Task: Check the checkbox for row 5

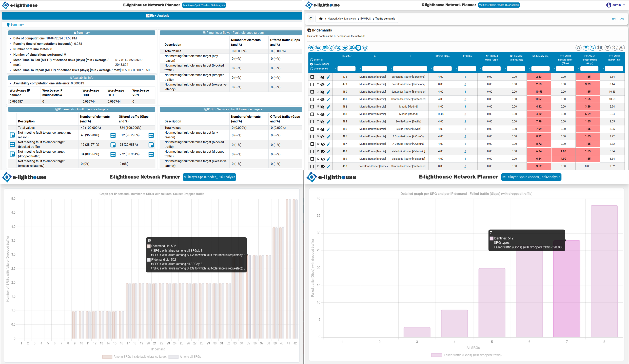Action: pos(312,107)
